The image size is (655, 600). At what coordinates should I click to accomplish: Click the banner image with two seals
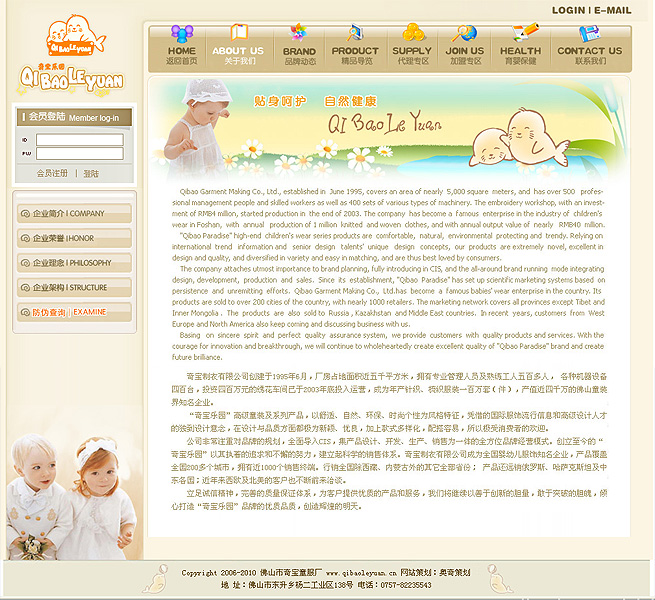tap(388, 130)
